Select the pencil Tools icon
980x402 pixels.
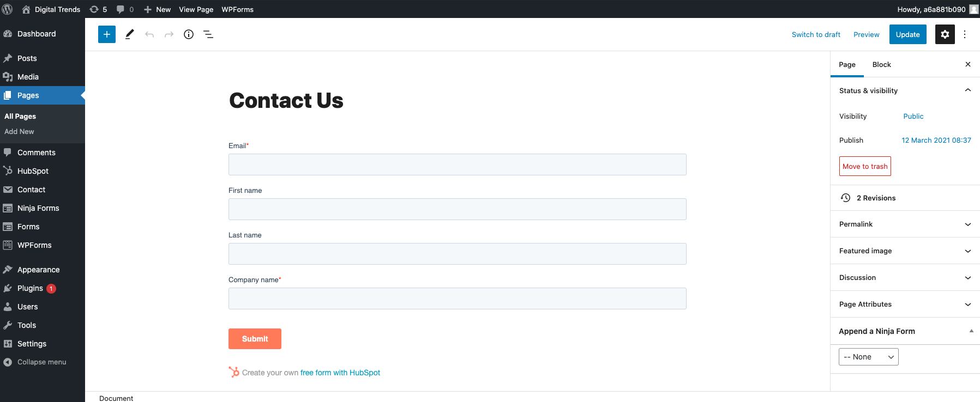[x=129, y=34]
